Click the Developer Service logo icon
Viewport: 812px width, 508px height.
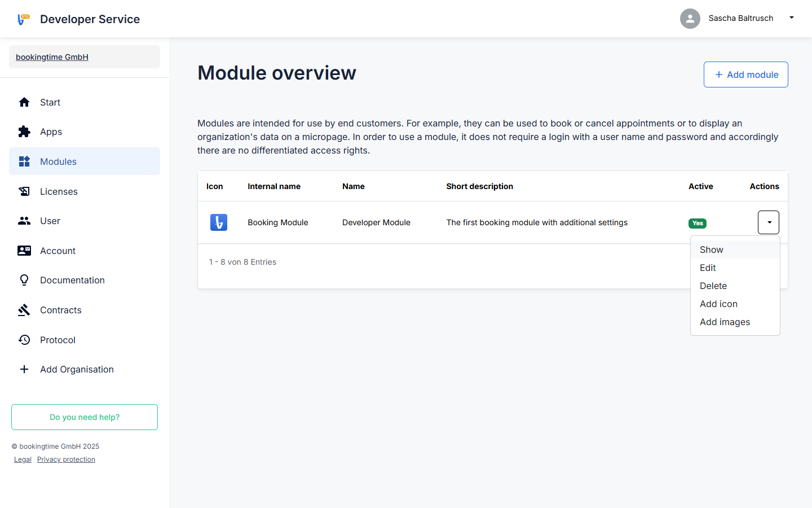click(x=23, y=19)
